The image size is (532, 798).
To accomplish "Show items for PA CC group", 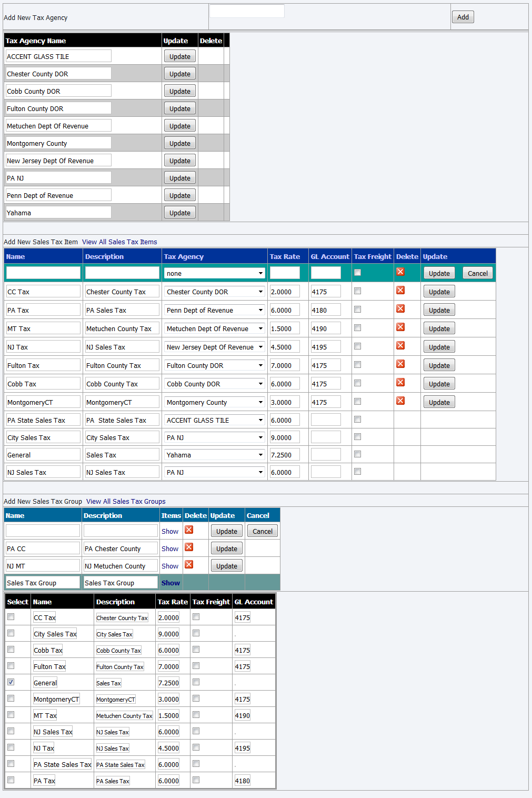I will [170, 548].
